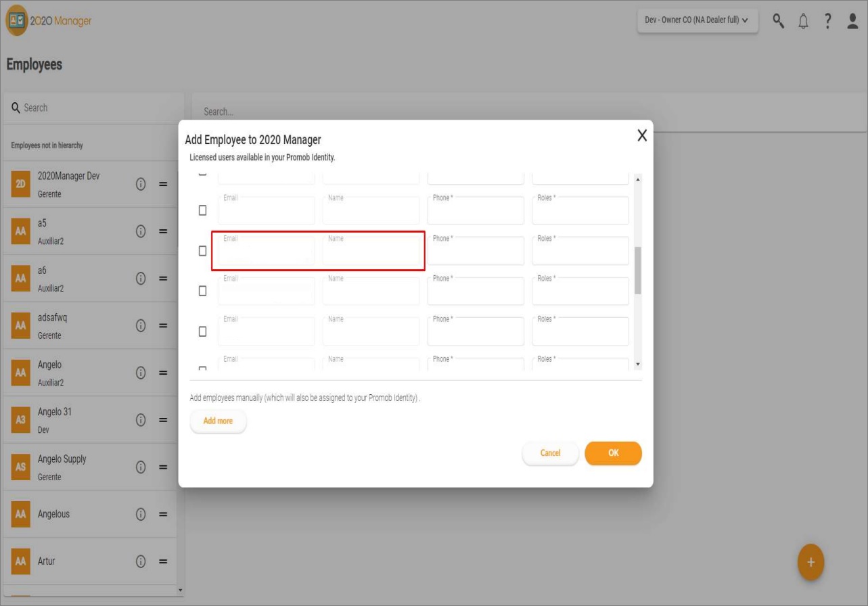Open the Dev - Owner CO company dropdown
Viewport: 868px width, 606px height.
click(698, 20)
